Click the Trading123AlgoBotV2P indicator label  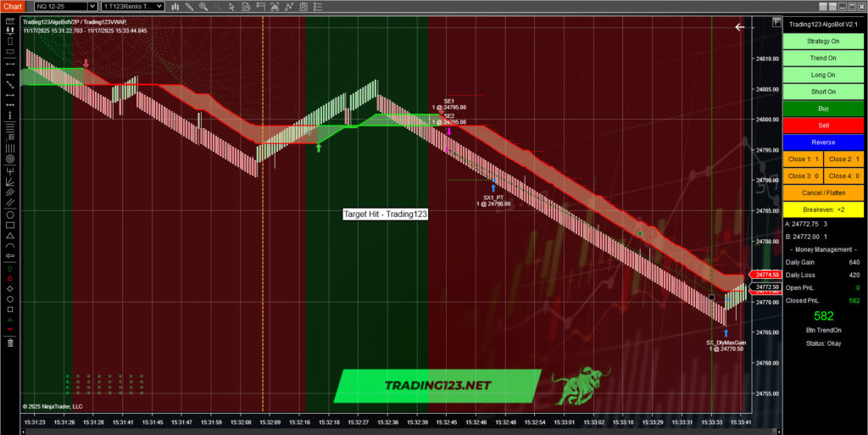pyautogui.click(x=52, y=22)
